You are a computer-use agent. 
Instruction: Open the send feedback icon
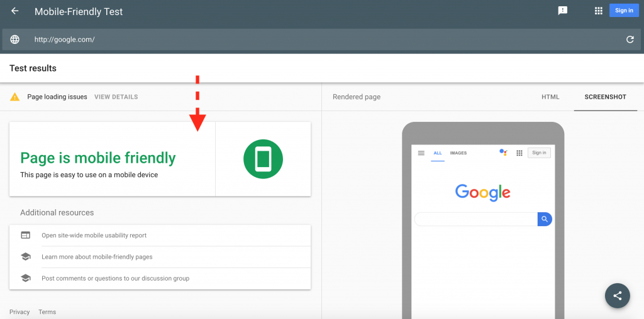pos(563,11)
